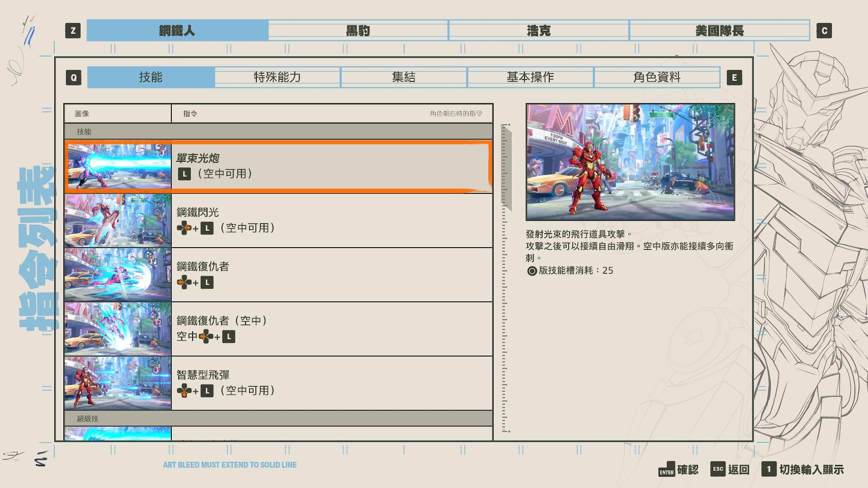Select the 單束光炮 move thumbnail
This screenshot has height=488, width=868.
coord(118,166)
